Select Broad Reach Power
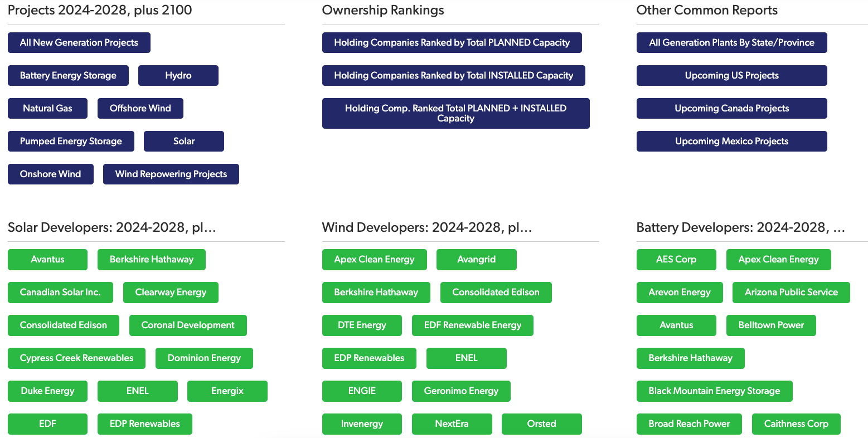 tap(689, 424)
